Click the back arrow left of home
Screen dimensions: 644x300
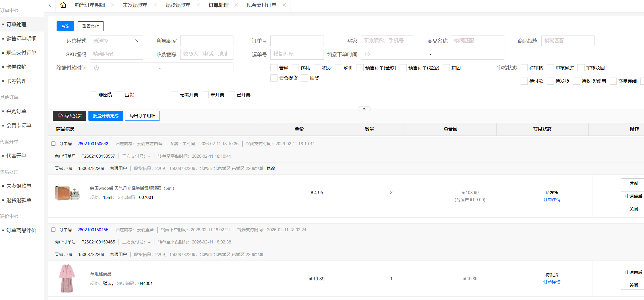[50, 5]
